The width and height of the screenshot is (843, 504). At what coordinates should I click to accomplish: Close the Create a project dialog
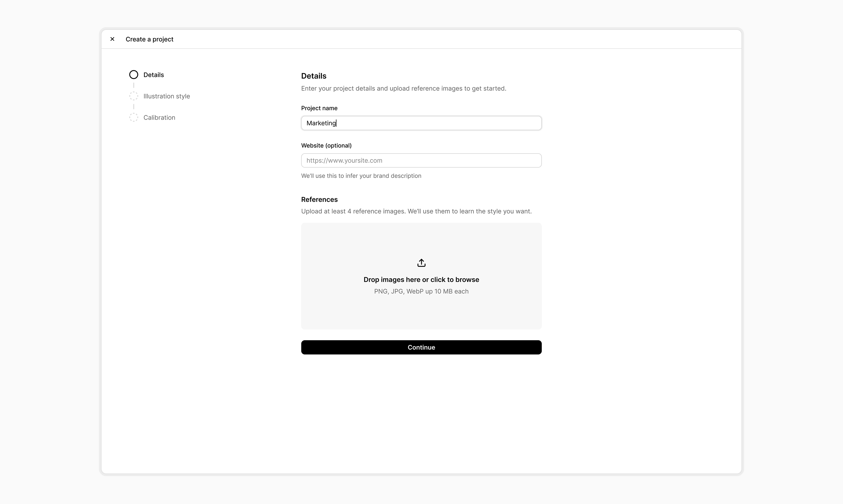pyautogui.click(x=112, y=39)
